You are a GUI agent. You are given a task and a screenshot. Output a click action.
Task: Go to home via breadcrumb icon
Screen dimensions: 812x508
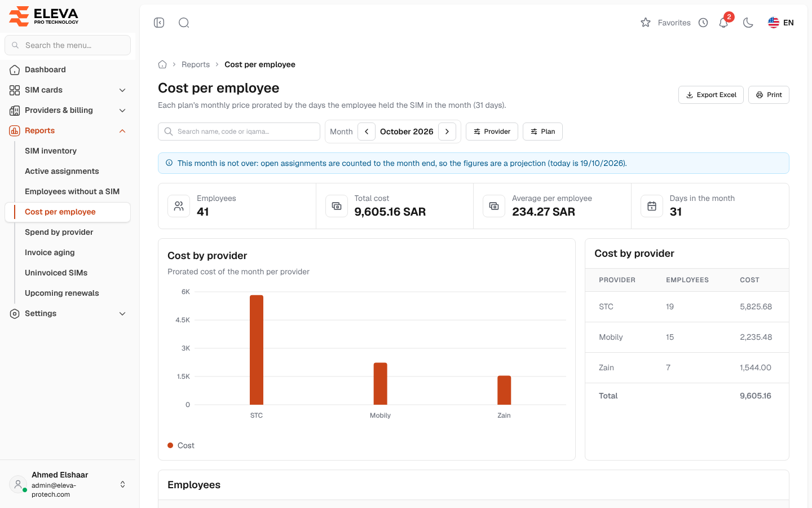(x=162, y=64)
